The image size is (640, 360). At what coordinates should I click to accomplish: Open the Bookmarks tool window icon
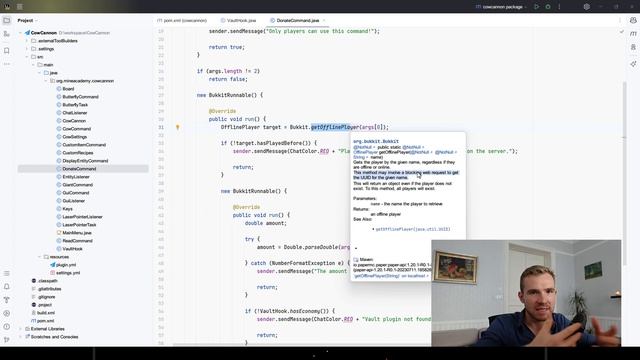pyautogui.click(x=7, y=51)
